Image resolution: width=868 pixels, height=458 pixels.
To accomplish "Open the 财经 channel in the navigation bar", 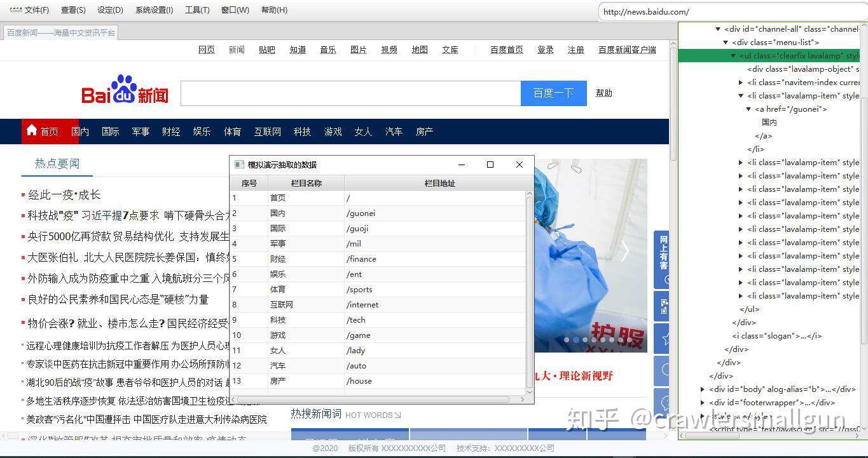I will click(x=171, y=131).
